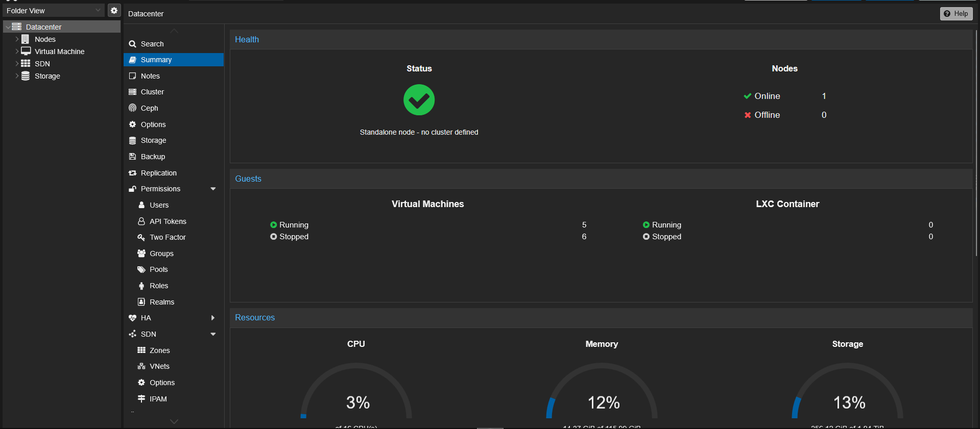This screenshot has height=429, width=980.
Task: Click the Roles figure icon
Action: tap(141, 286)
